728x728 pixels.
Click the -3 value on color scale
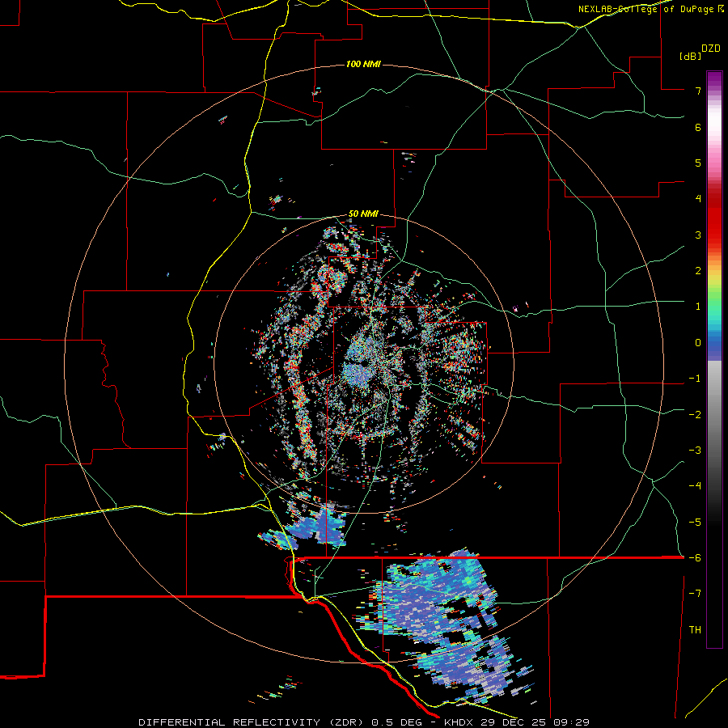[x=695, y=450]
